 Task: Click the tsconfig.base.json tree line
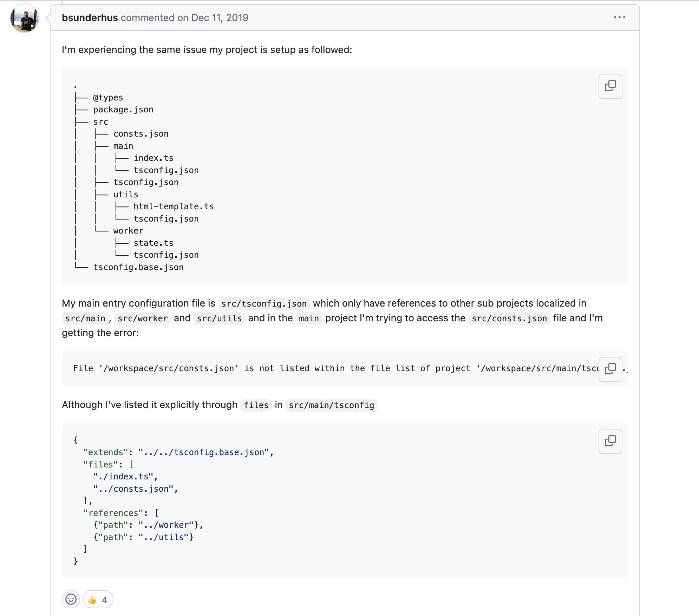138,267
